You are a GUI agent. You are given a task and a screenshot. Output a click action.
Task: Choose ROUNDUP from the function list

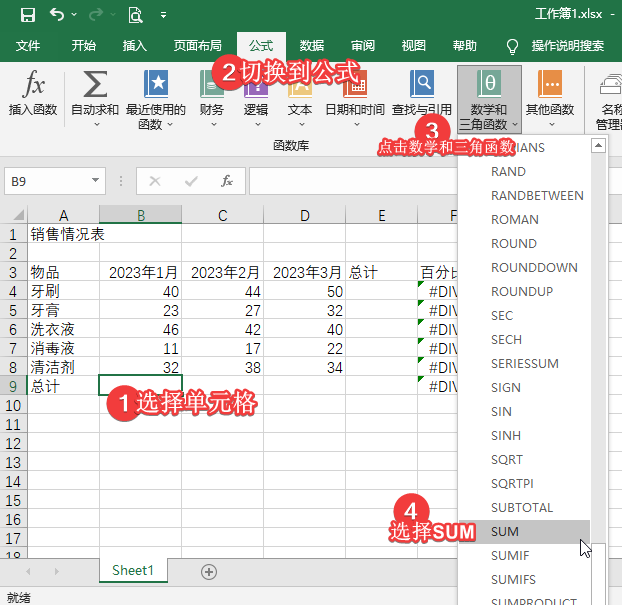coord(524,292)
